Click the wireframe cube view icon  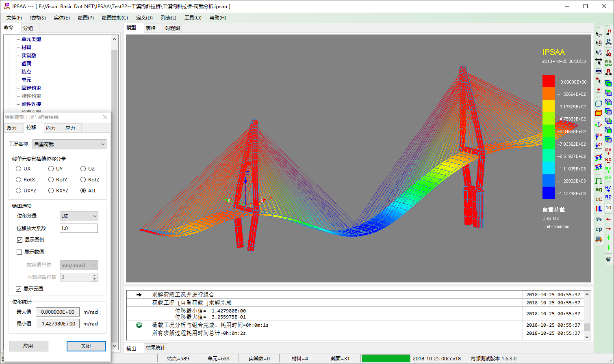(599, 103)
